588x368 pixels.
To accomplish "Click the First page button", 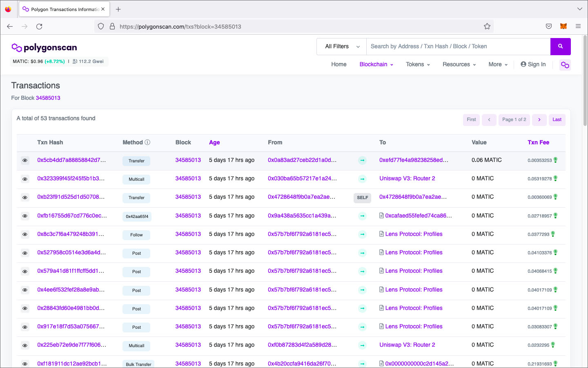I will [x=471, y=119].
